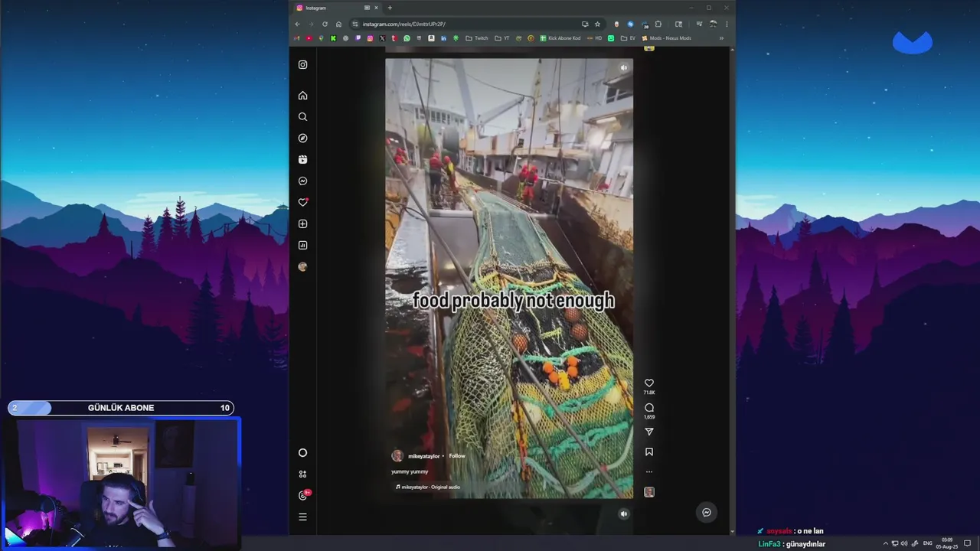Viewport: 980px width, 551px height.
Task: Open the volume control in system tray
Action: 904,543
